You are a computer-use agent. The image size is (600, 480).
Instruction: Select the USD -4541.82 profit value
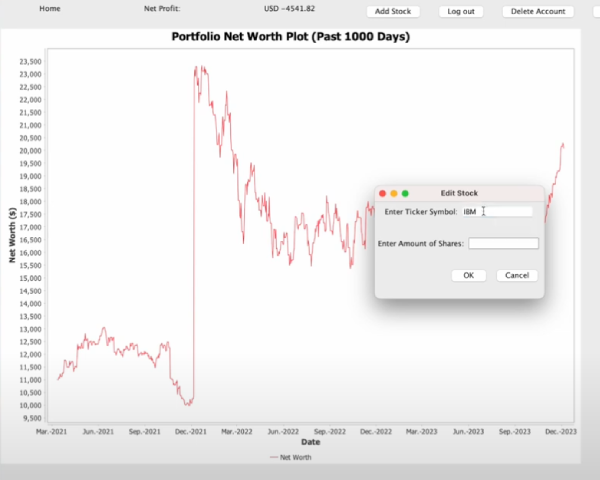point(289,8)
